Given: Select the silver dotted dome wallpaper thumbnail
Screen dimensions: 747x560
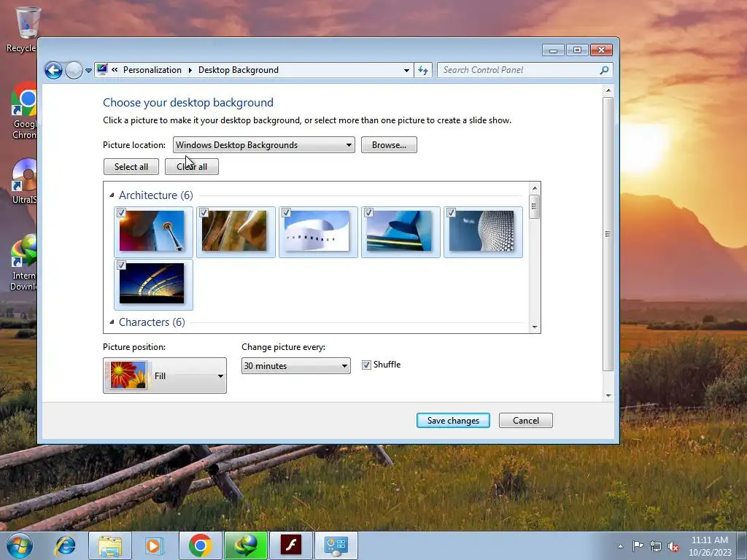Looking at the screenshot, I should [481, 231].
